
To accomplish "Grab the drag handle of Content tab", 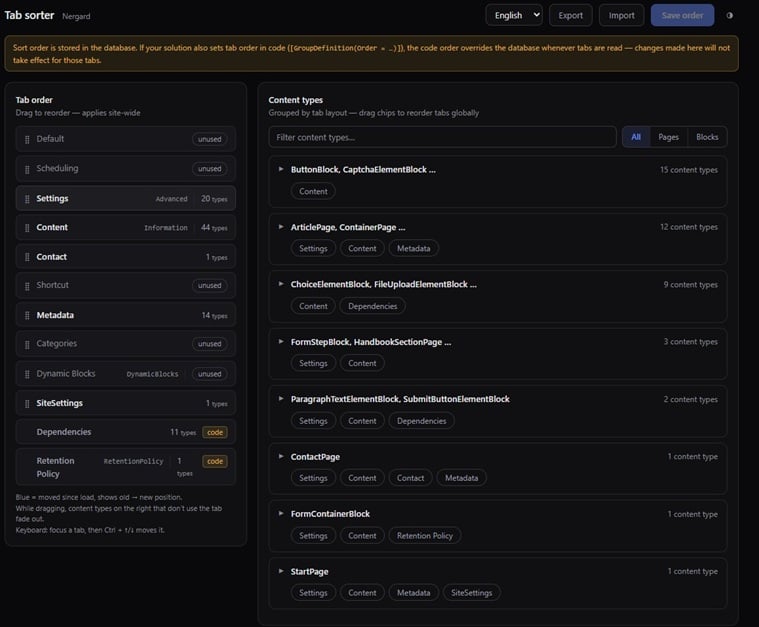I will 27,228.
